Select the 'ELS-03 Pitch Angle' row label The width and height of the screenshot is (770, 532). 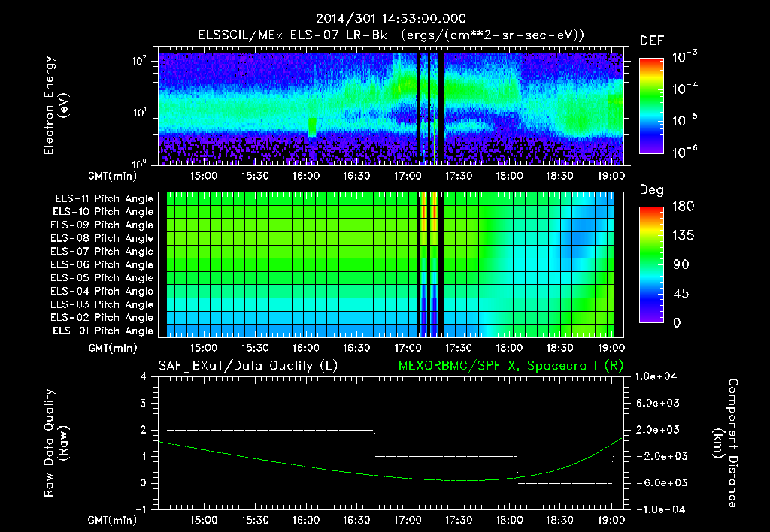tap(102, 305)
